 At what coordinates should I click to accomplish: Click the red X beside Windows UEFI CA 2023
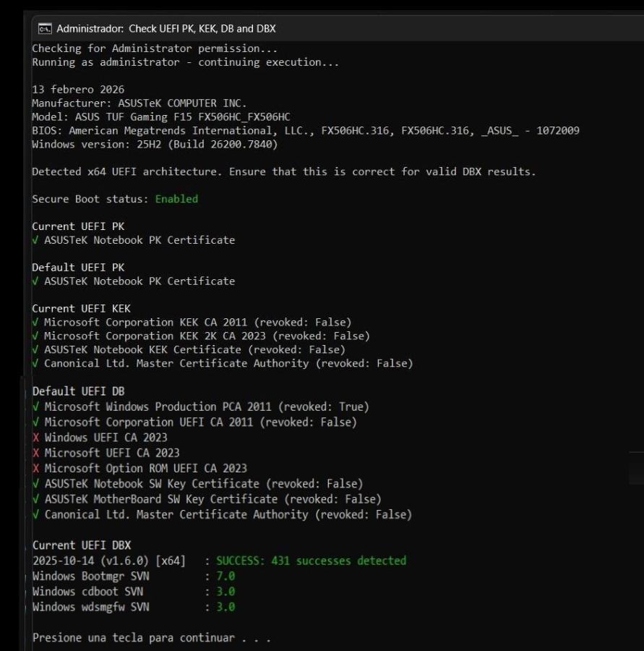point(35,438)
